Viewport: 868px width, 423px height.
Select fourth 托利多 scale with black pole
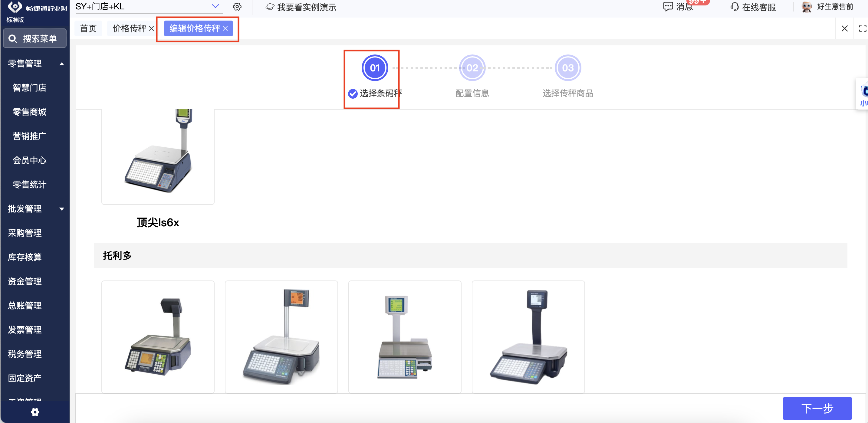click(528, 337)
